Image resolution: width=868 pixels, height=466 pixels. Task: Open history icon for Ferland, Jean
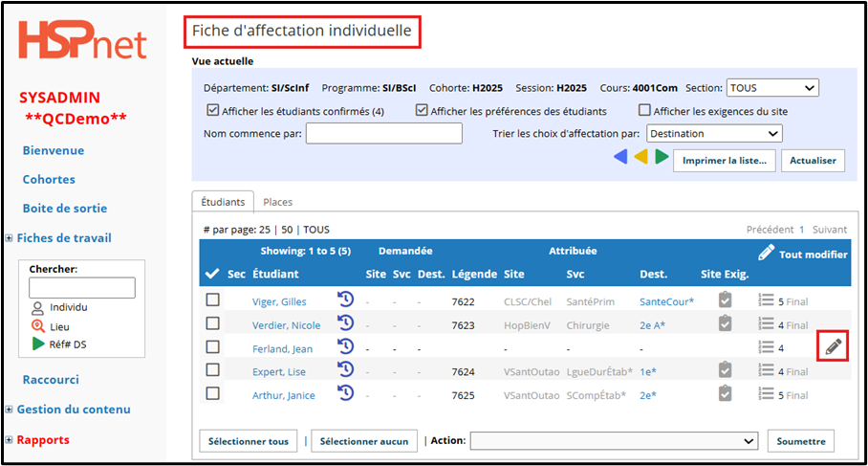[x=345, y=346]
